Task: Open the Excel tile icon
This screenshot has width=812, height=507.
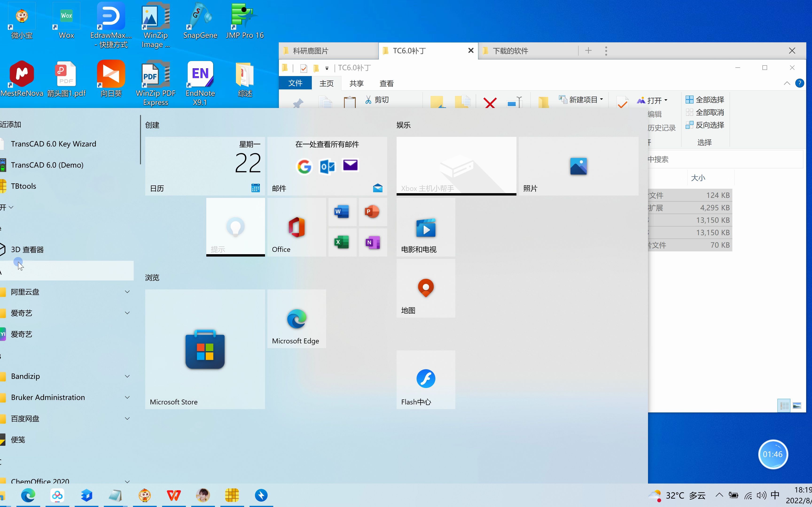Action: [x=342, y=242]
